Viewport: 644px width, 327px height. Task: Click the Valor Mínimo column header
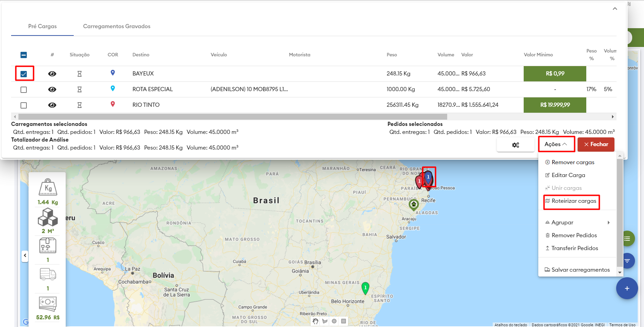[x=538, y=55]
